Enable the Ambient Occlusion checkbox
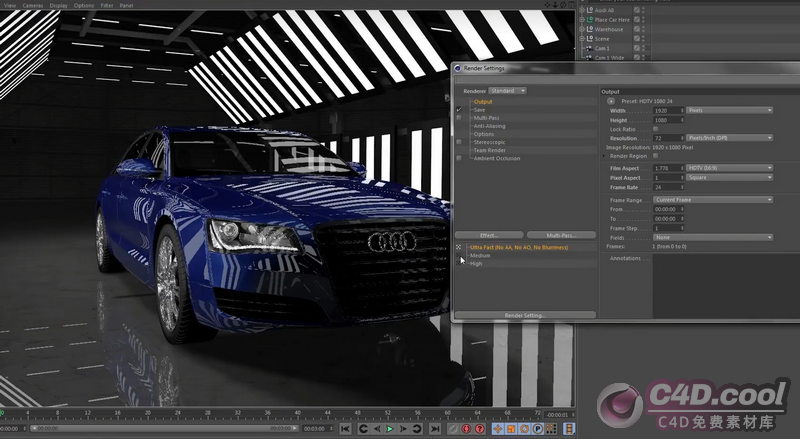This screenshot has height=439, width=800. (459, 158)
